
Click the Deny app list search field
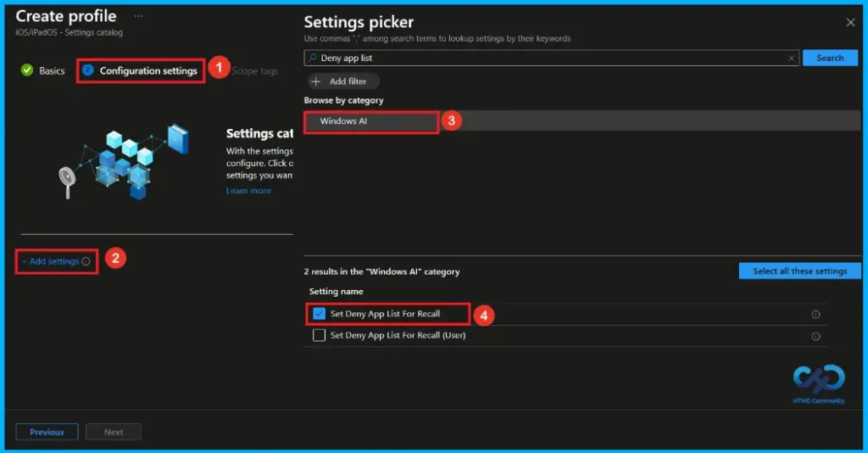click(551, 59)
